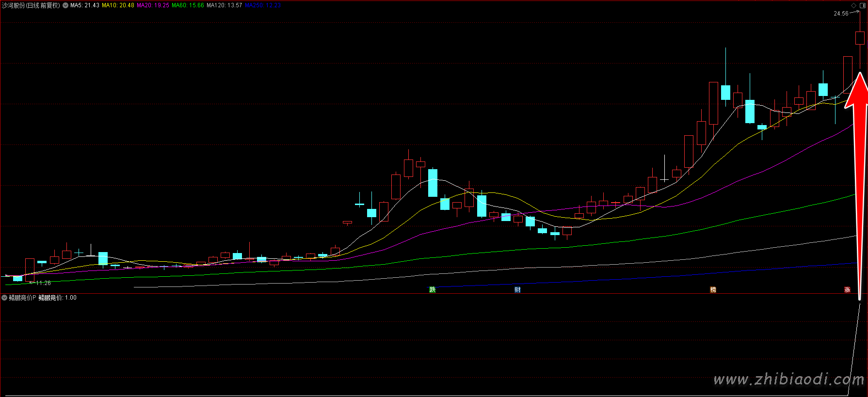The image size is (868, 397).
Task: Select the MA120 label
Action: (x=224, y=5)
